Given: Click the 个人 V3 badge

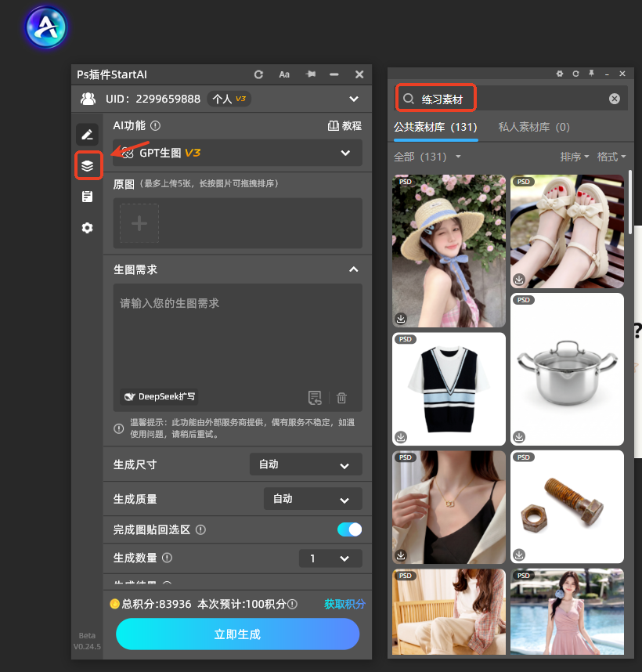Looking at the screenshot, I should pyautogui.click(x=229, y=99).
